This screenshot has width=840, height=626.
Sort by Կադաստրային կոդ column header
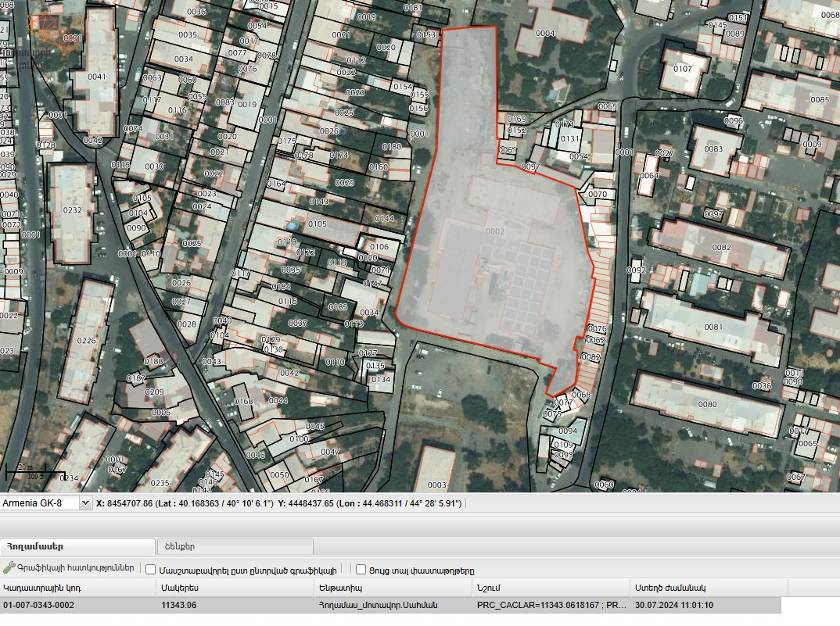(78, 587)
